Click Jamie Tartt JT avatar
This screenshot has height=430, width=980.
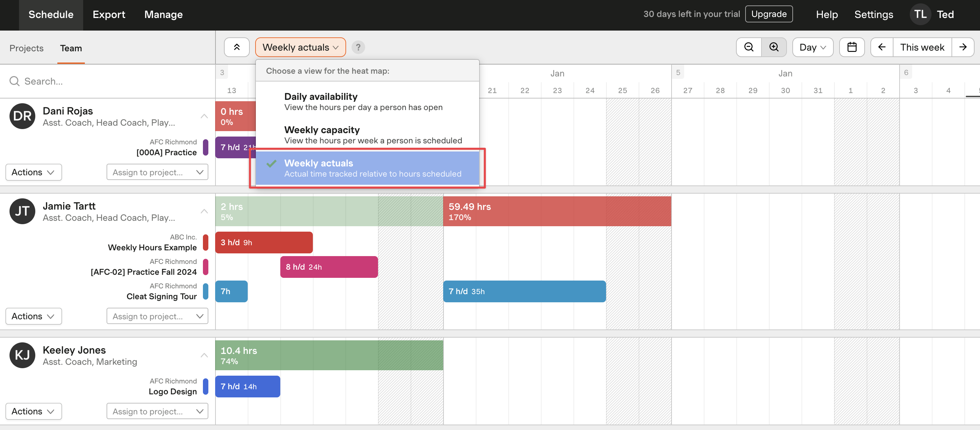[x=22, y=211]
